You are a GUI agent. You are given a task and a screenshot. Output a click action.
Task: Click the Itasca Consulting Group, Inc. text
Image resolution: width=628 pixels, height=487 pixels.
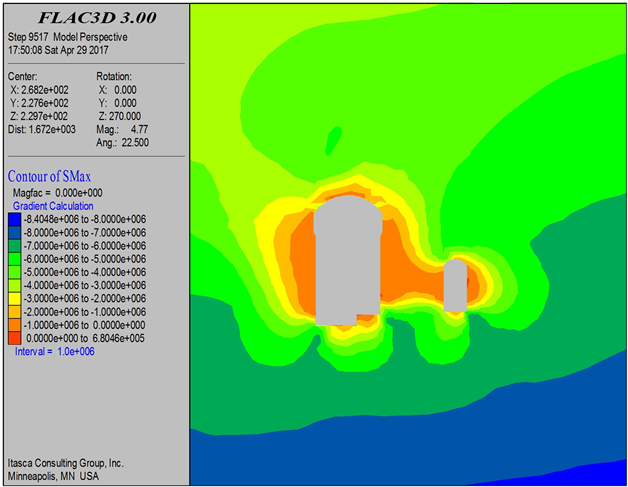[x=66, y=463]
